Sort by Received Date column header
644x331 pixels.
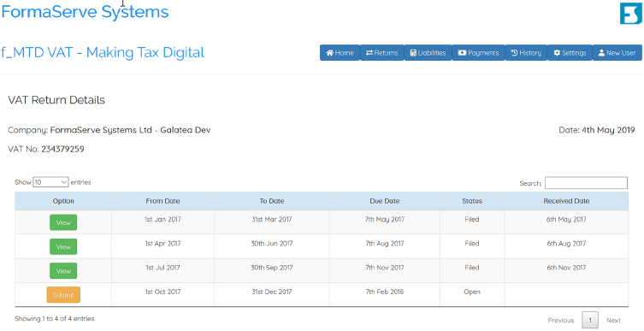tap(566, 201)
